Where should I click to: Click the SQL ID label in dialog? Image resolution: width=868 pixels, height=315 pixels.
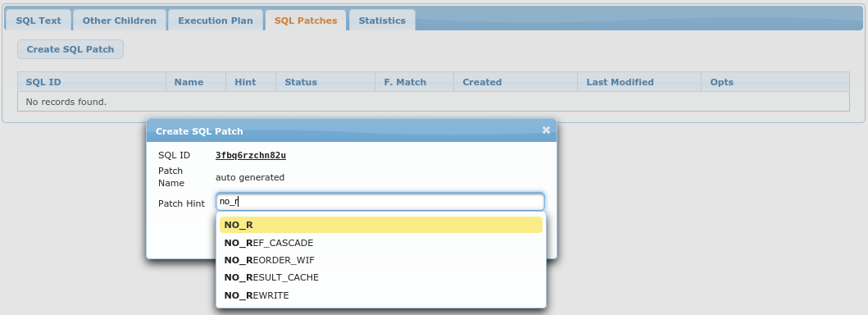pyautogui.click(x=175, y=156)
